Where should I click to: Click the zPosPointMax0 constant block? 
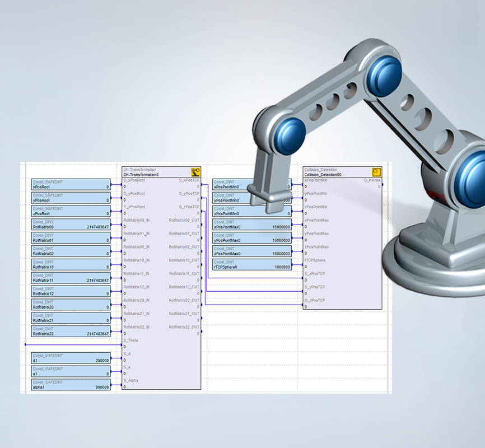tap(252, 251)
